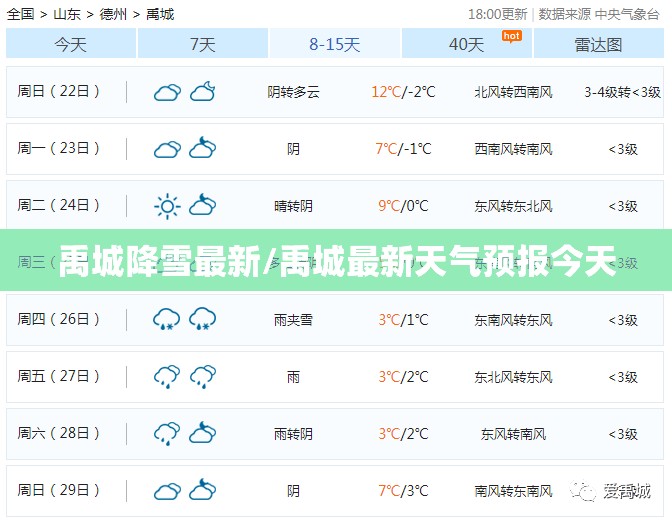
Task: Click the daytime sleet icon for 26日
Action: coord(167,319)
